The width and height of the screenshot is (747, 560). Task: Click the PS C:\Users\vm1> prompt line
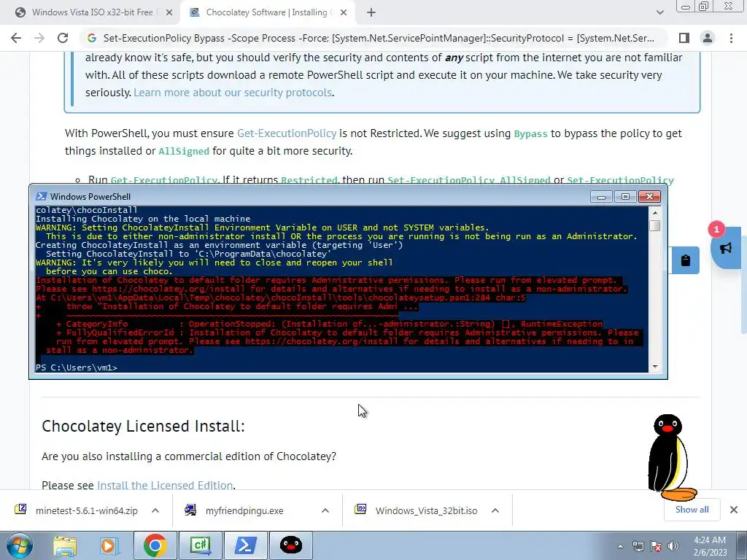[x=76, y=367]
